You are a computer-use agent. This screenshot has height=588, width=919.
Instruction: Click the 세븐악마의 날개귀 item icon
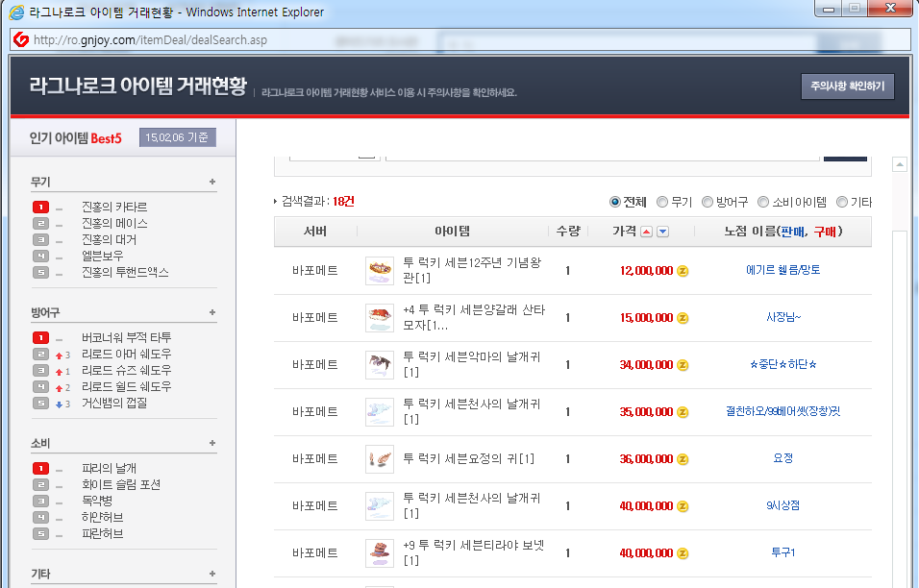point(380,365)
